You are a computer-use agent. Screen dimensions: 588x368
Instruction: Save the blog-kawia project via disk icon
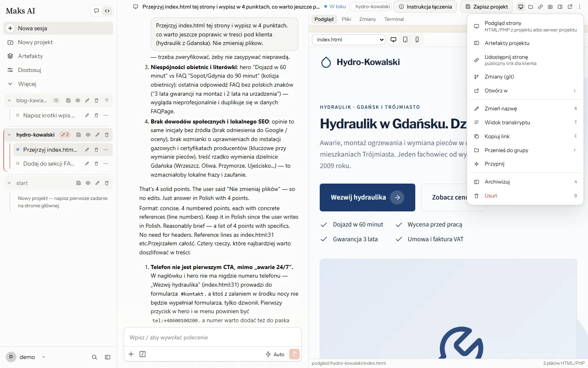tap(68, 101)
